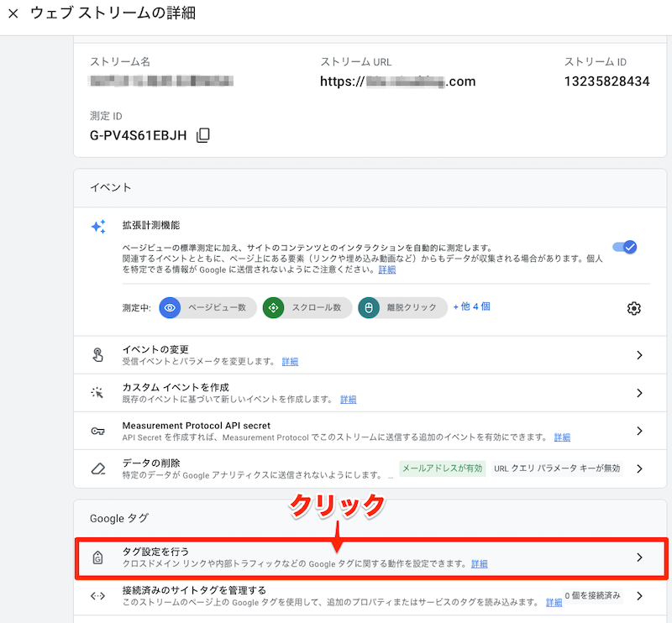Click the Measurement Protocol key icon
The width and height of the screenshot is (672, 623).
click(98, 431)
